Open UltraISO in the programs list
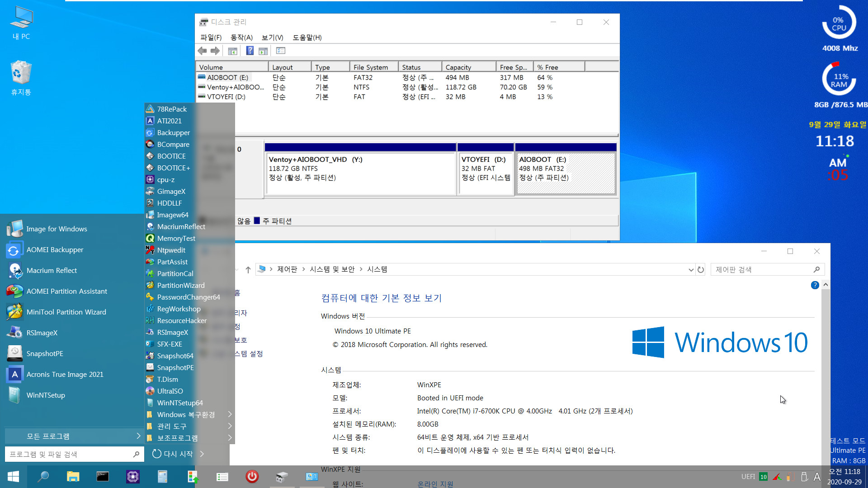868x488 pixels. (170, 391)
